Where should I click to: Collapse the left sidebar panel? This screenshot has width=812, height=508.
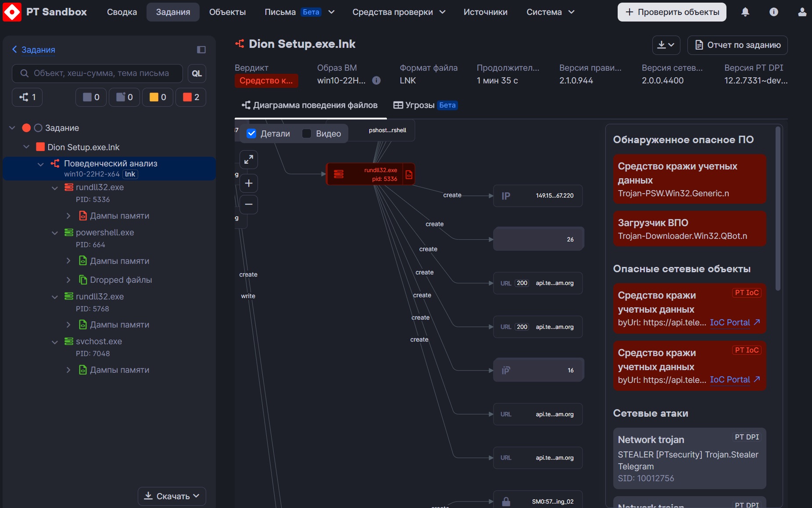tap(201, 50)
